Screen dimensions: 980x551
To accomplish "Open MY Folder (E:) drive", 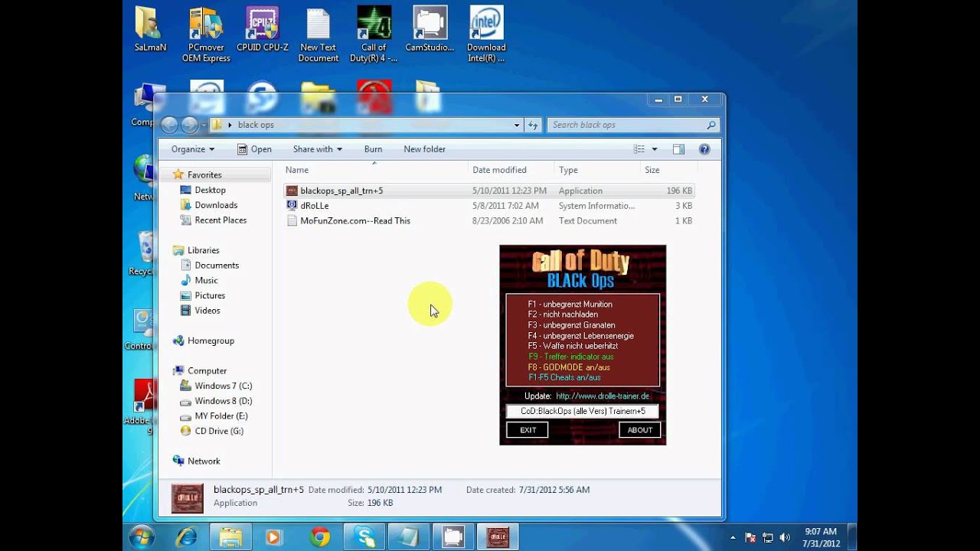I will 220,416.
